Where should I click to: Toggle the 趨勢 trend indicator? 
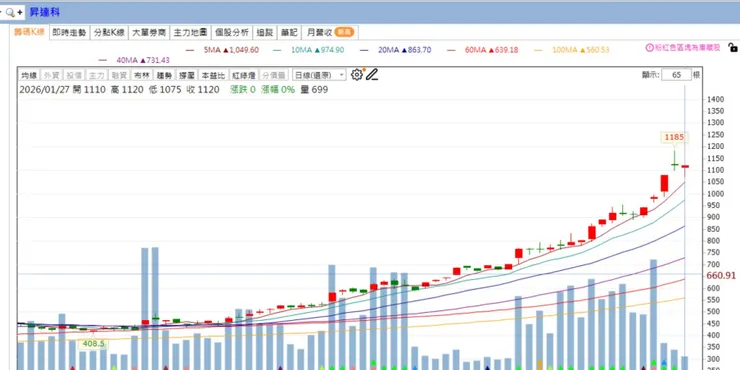pos(164,75)
